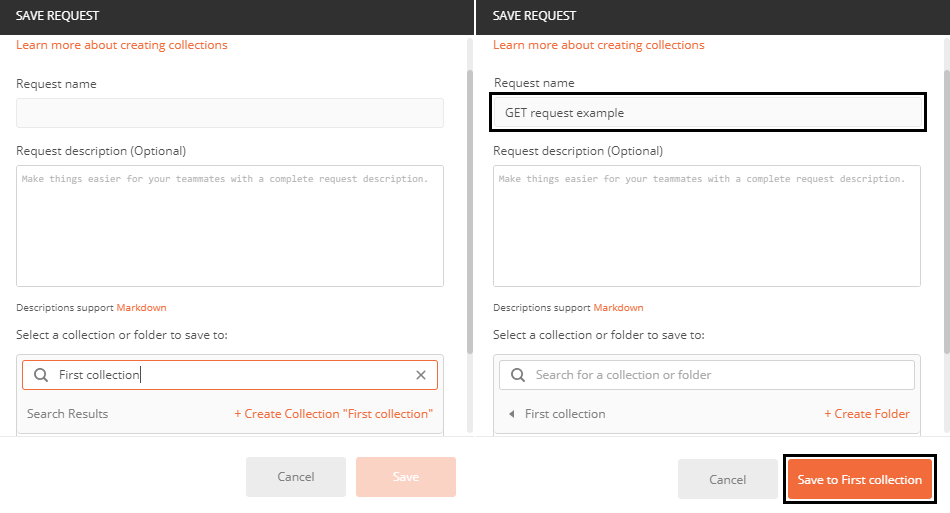Click '+ Create Collection "First collection"'
This screenshot has height=513, width=950.
click(x=333, y=414)
